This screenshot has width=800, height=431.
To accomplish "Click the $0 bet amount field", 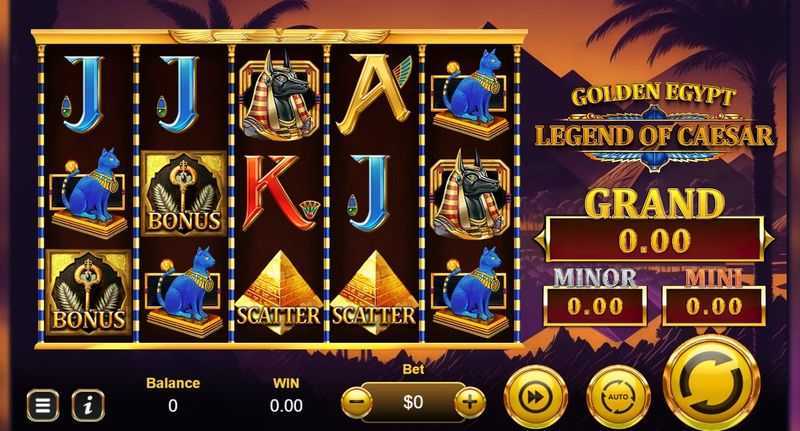I will 413,402.
